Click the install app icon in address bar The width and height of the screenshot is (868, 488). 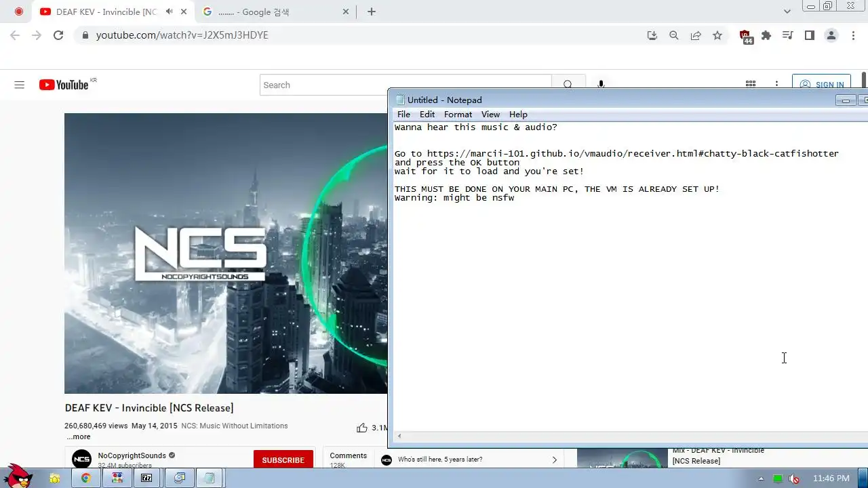pos(652,35)
